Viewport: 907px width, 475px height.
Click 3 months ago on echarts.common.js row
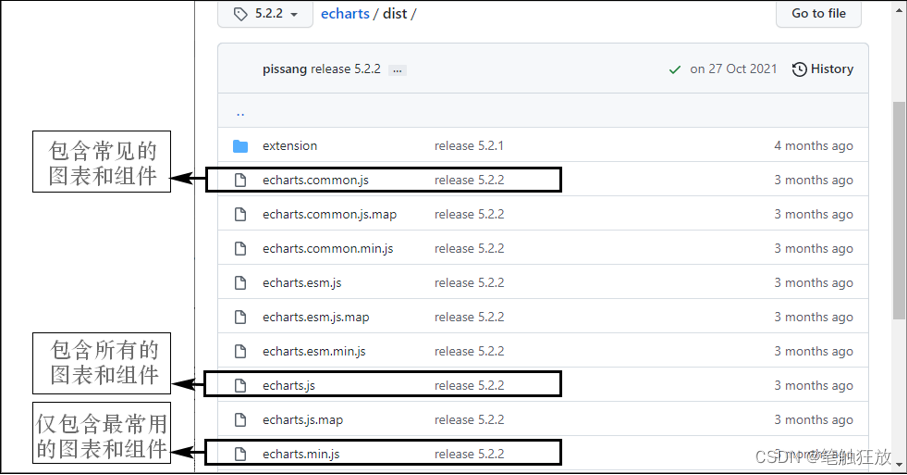[x=813, y=180]
